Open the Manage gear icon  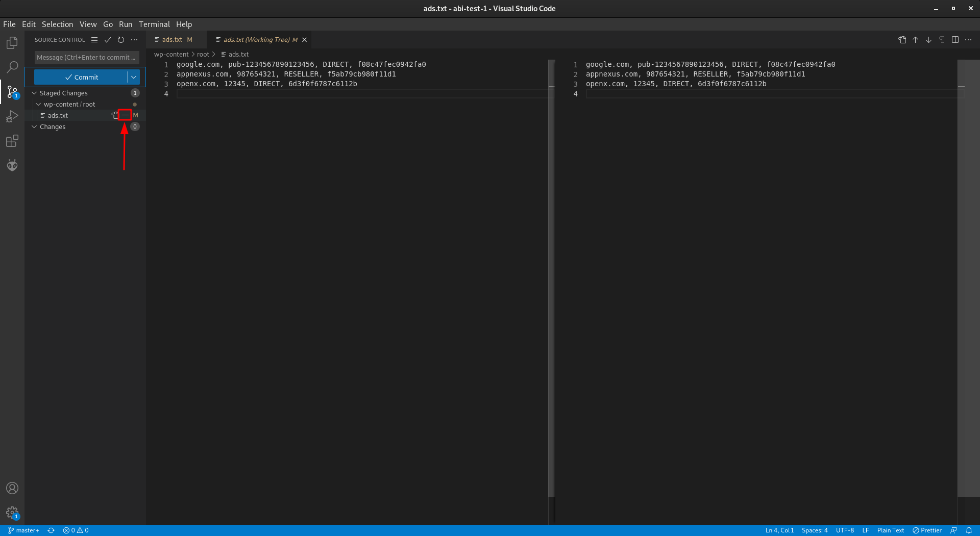(12, 513)
